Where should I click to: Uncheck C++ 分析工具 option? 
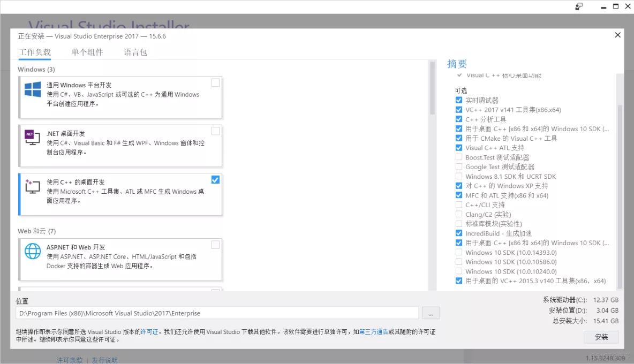458,119
